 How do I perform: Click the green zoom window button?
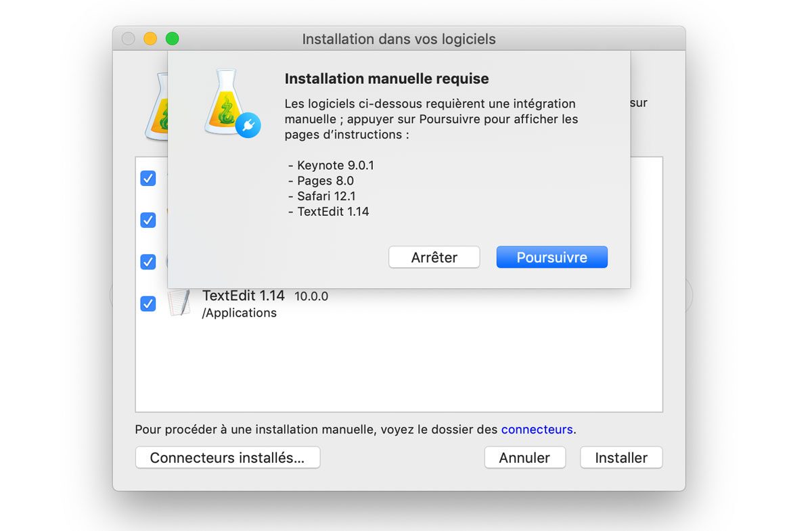(x=173, y=39)
